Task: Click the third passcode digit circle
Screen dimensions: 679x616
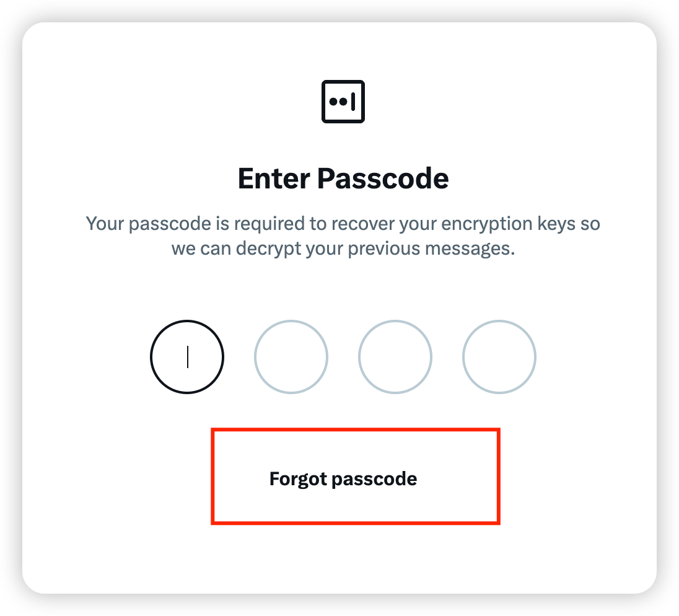Action: tap(395, 357)
